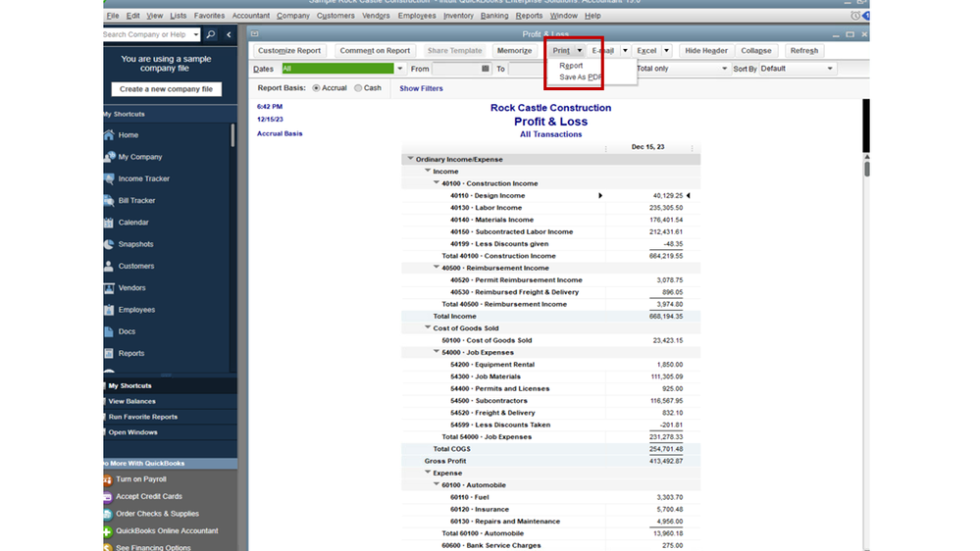The width and height of the screenshot is (980, 551).
Task: Click Create a new company file
Action: click(166, 89)
